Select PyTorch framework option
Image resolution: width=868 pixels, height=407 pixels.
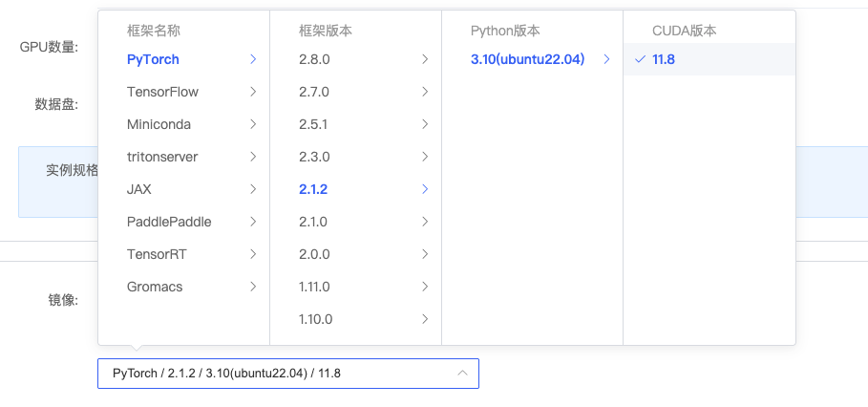(183, 59)
